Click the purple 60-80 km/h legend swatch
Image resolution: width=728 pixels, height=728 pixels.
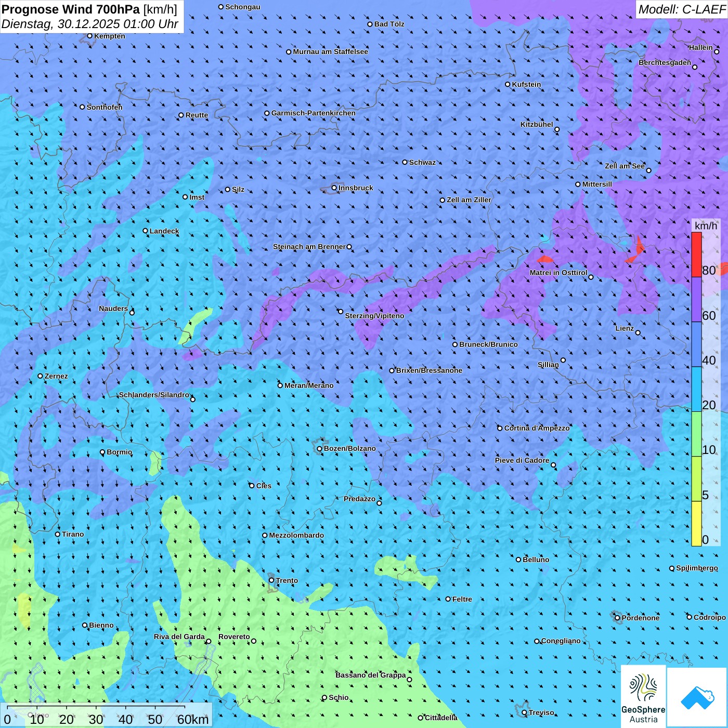click(696, 300)
